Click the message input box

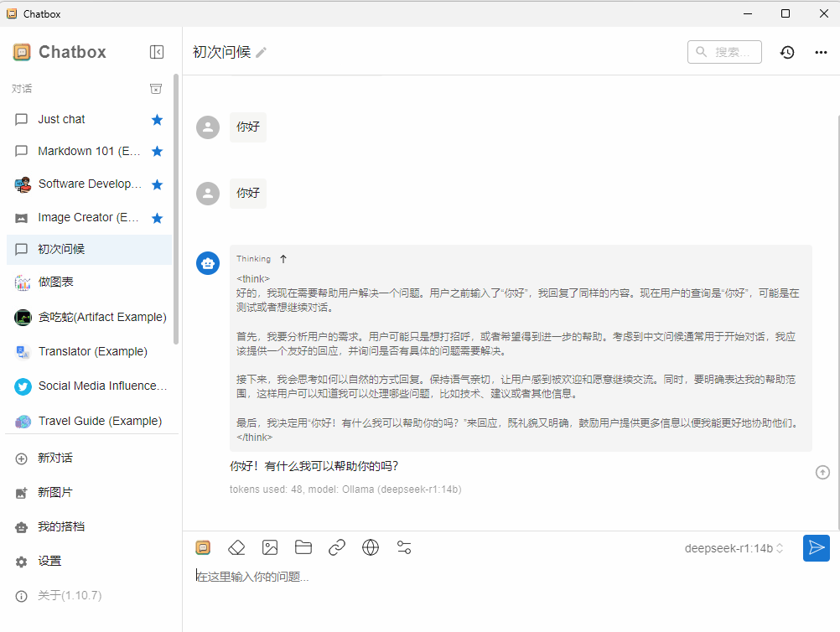[511, 577]
